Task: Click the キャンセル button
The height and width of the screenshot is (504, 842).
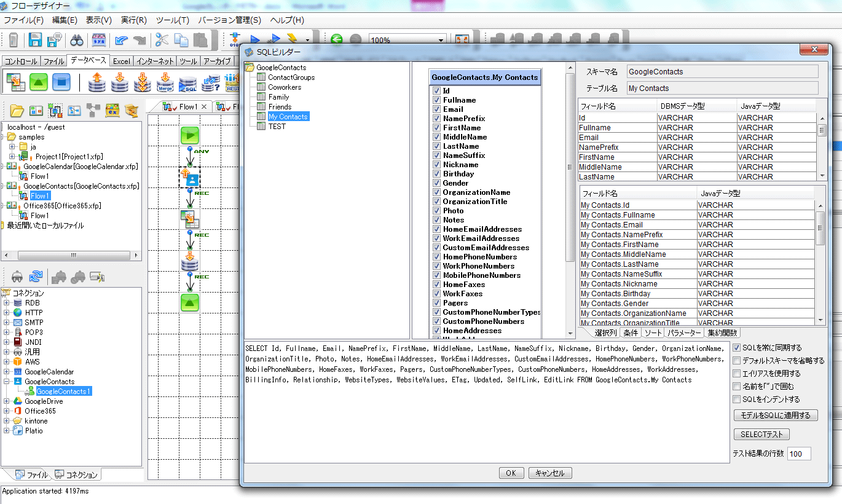Action: point(550,473)
